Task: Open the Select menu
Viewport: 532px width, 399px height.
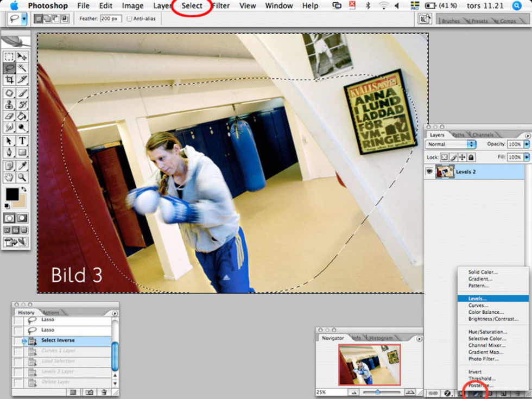Action: coord(192,6)
